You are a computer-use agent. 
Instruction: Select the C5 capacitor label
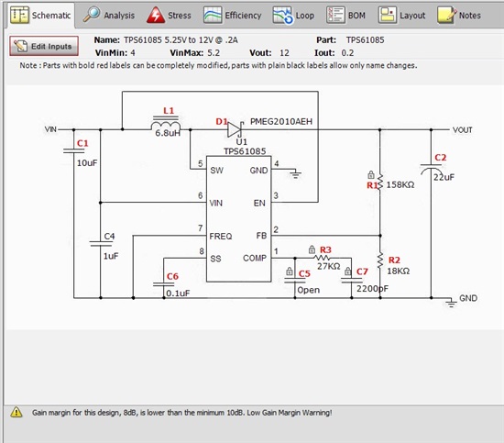click(304, 273)
